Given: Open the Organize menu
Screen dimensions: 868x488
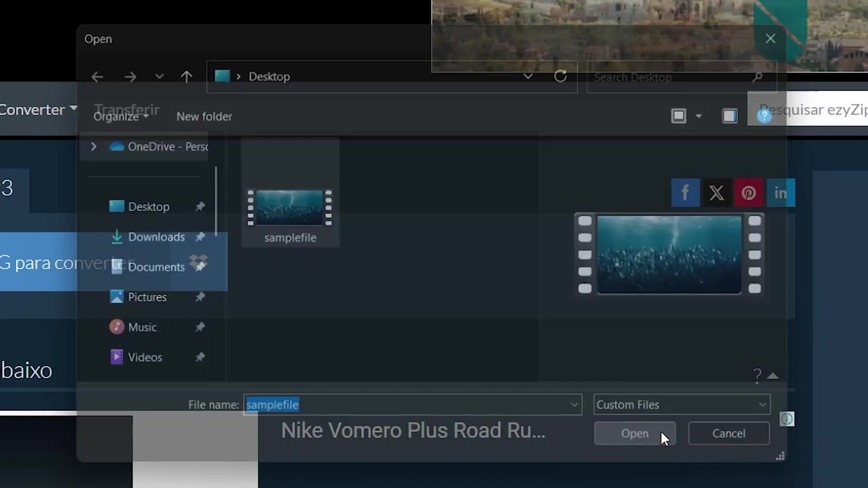Looking at the screenshot, I should (121, 117).
